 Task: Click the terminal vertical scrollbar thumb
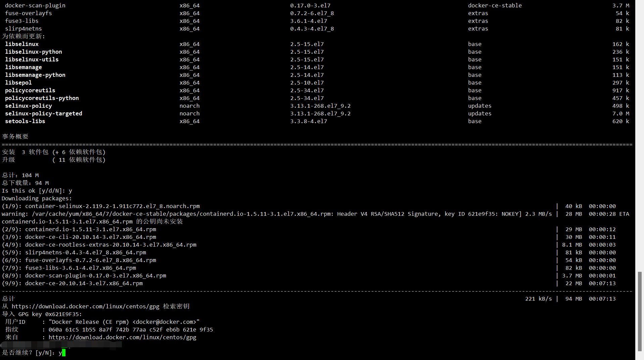640,311
